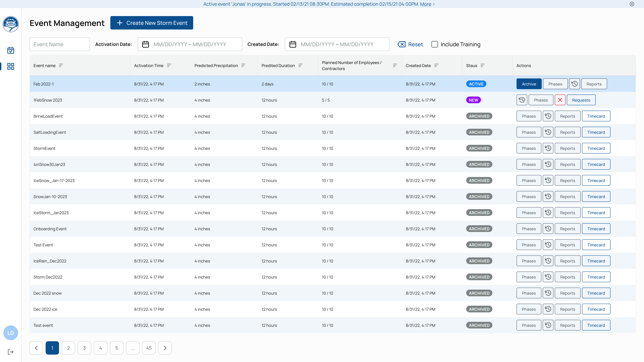
Task: Enable the Include Training checkbox
Action: click(435, 44)
